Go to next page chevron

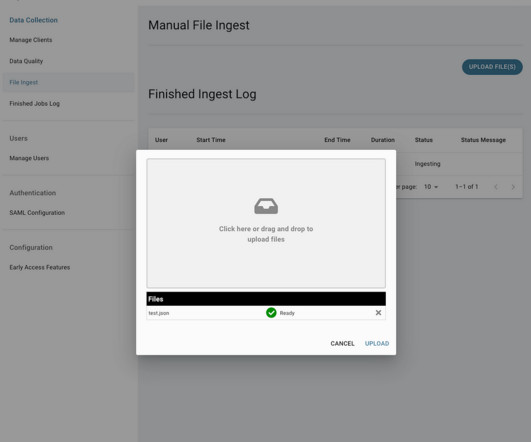tap(513, 187)
